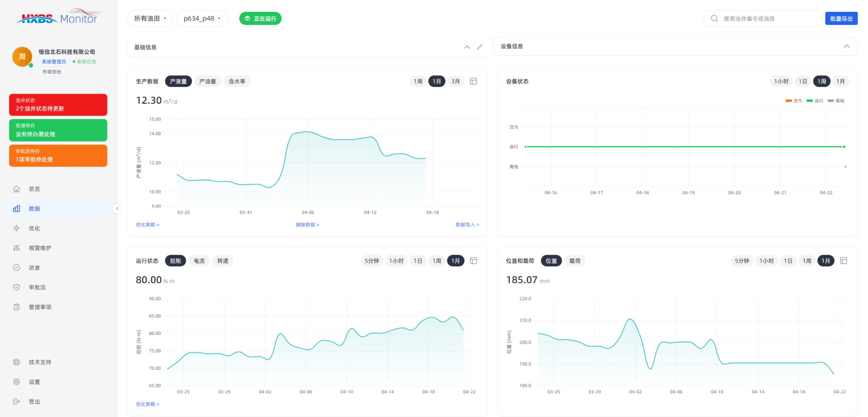Select 1小时 range in 运行状态
The width and height of the screenshot is (868, 417).
[397, 261]
